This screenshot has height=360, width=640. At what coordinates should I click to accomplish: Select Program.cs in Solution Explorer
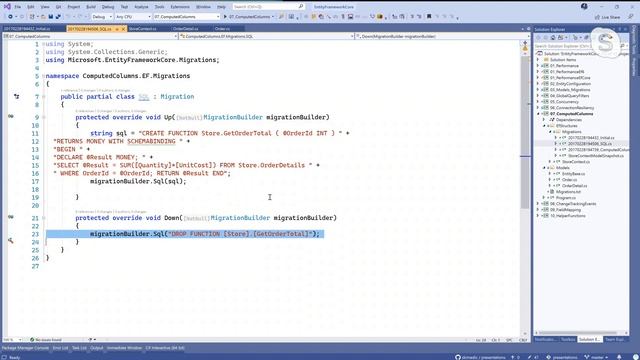[566, 198]
